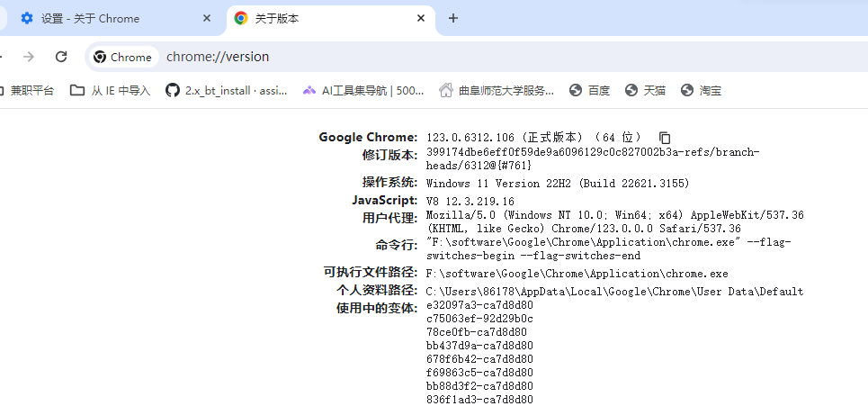The image size is (868, 406).
Task: Open the 兼职平台 bookmark
Action: click(x=25, y=90)
